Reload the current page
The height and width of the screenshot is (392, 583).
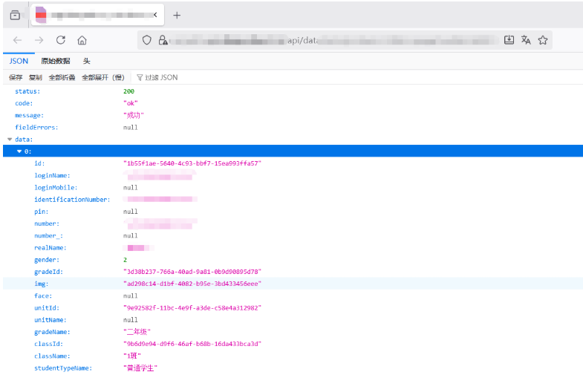pyautogui.click(x=61, y=40)
